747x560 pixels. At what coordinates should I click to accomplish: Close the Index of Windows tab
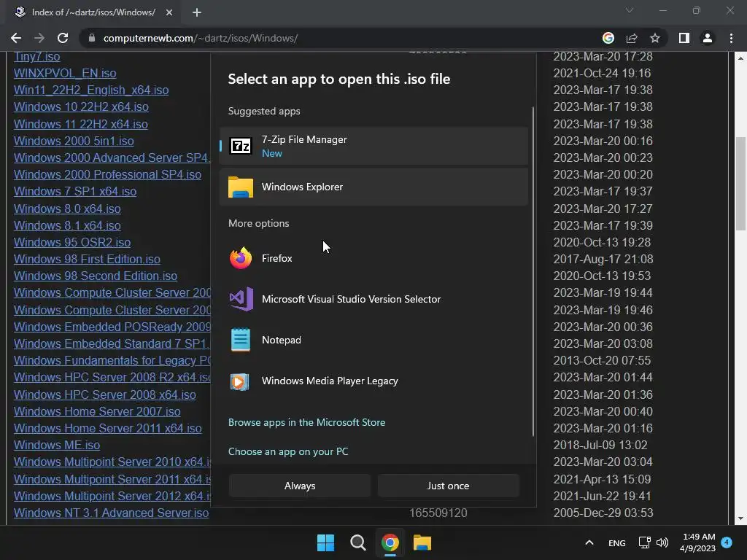[169, 12]
